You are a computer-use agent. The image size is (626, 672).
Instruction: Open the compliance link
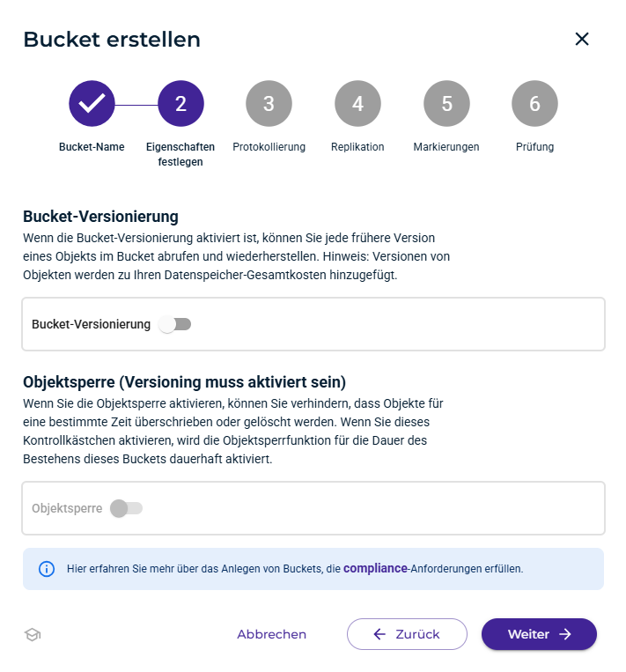pyautogui.click(x=374, y=568)
